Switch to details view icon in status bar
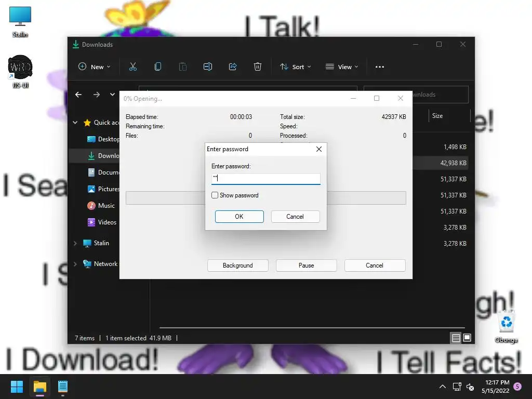The image size is (532, 399). click(x=456, y=338)
